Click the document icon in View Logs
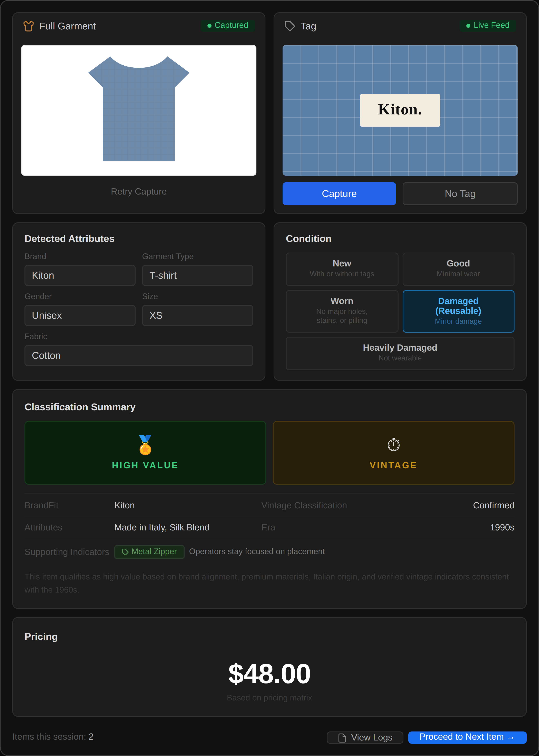 coord(342,738)
